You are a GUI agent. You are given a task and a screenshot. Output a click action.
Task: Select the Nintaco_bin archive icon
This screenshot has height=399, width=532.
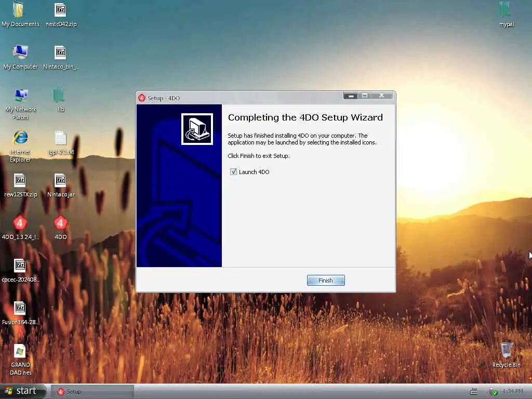(x=61, y=57)
